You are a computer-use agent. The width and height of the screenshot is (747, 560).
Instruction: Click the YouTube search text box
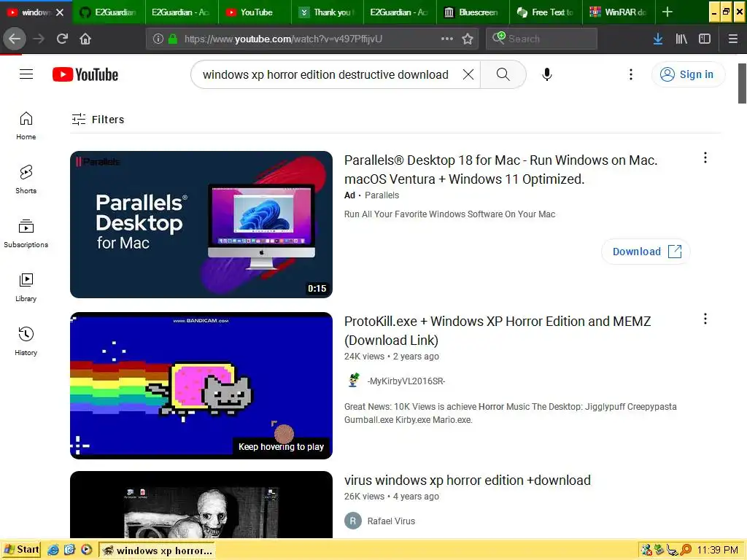pyautogui.click(x=325, y=74)
